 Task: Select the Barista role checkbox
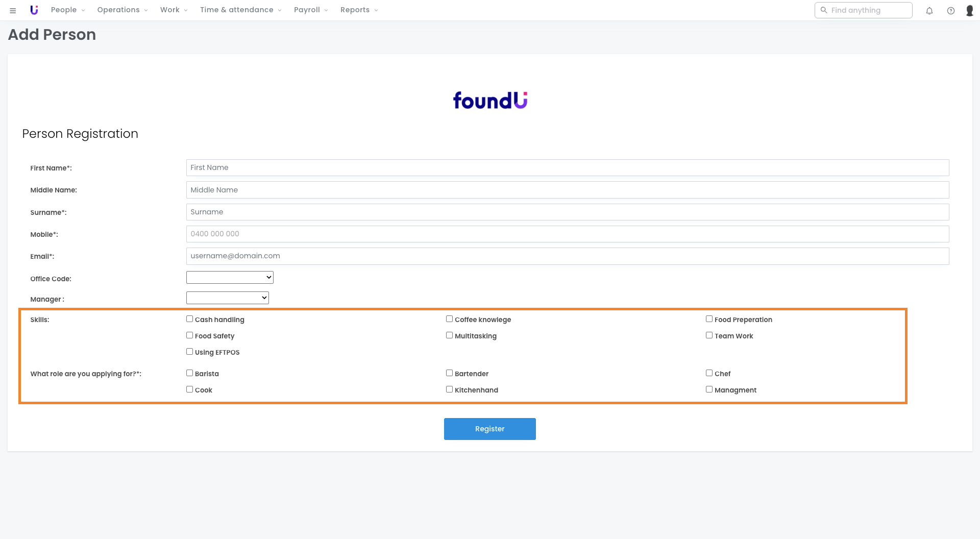[189, 373]
